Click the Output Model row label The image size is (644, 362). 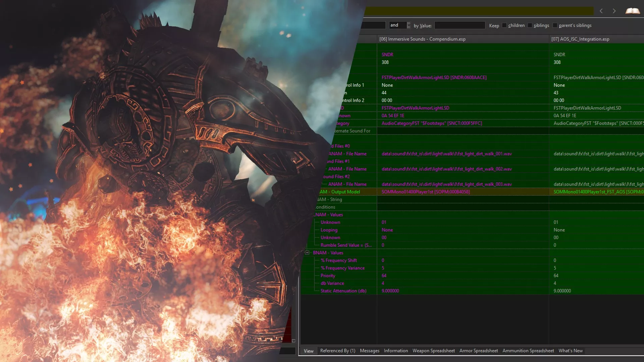(x=339, y=192)
